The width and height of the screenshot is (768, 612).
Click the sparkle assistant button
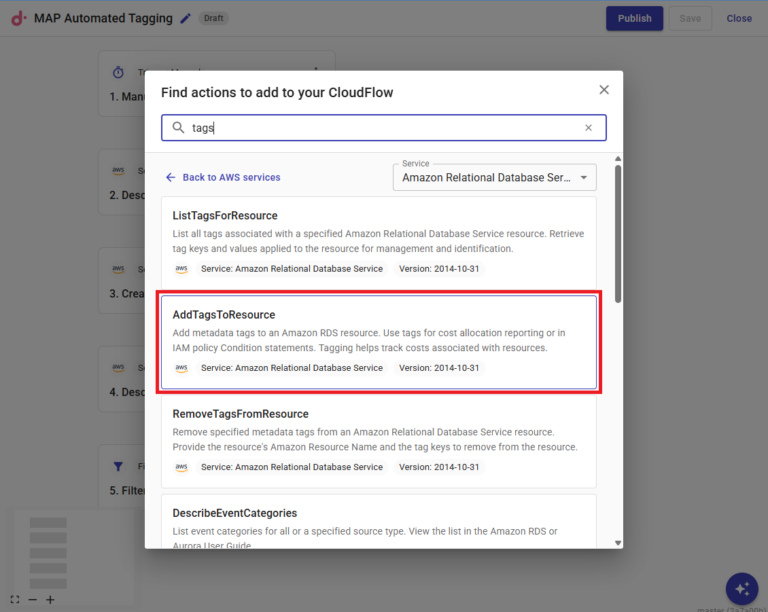[741, 588]
